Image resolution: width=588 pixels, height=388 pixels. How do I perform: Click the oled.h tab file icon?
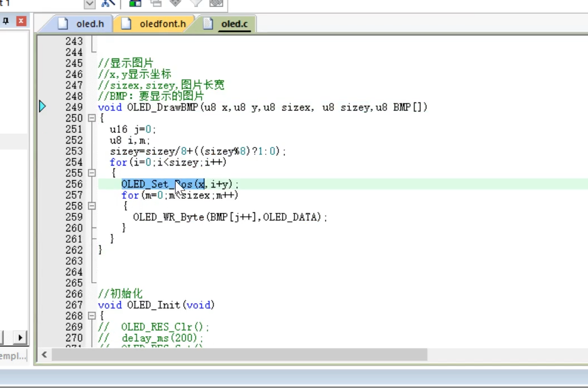[63, 24]
